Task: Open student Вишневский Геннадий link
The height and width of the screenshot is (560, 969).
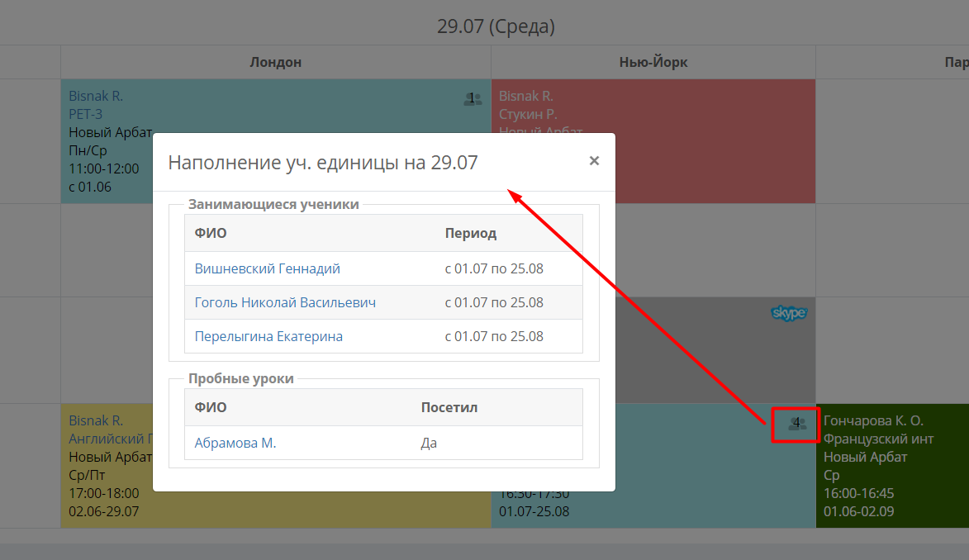Action: [267, 269]
